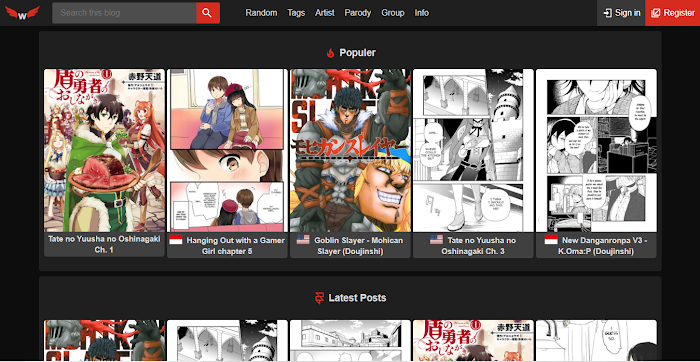Screen dimensions: 700x362
Task: Click title Goblin Slayer - Mohican Slayer (Doujinshi)
Action: [x=358, y=245]
